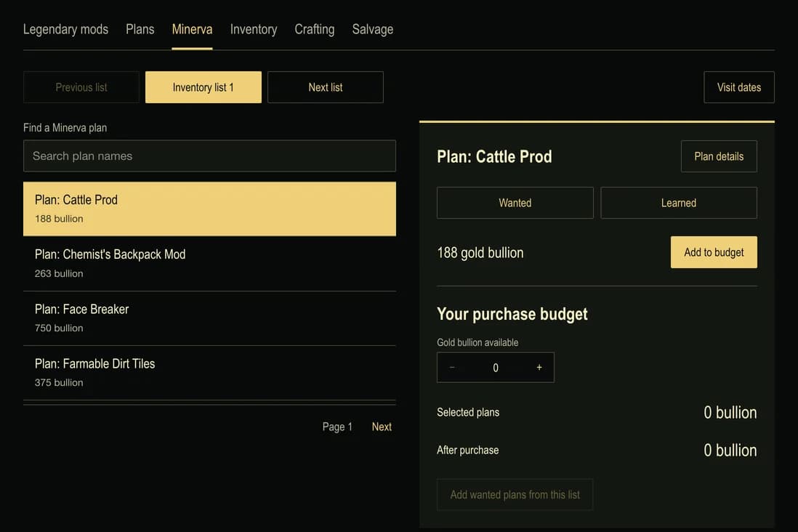Image resolution: width=798 pixels, height=532 pixels.
Task: Go to the Inventory tab
Action: click(x=254, y=30)
